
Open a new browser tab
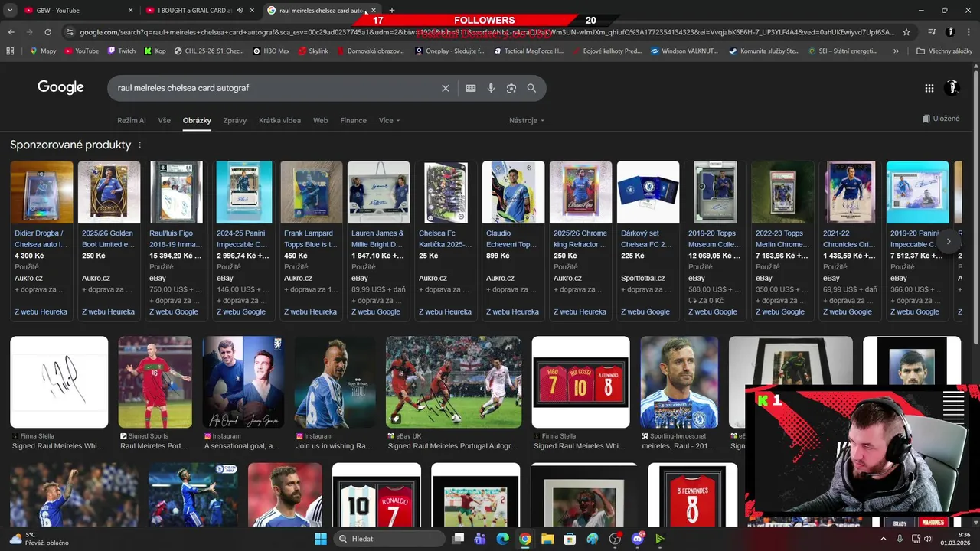tap(392, 10)
